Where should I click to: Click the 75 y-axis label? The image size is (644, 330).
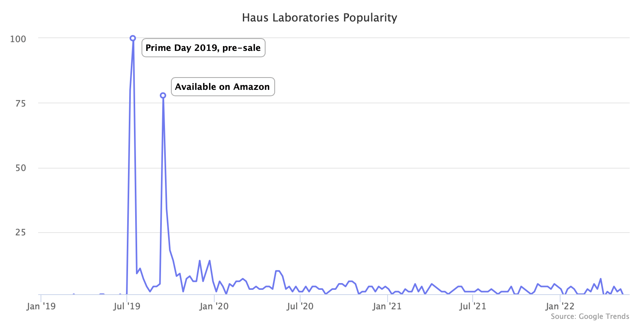(x=21, y=103)
